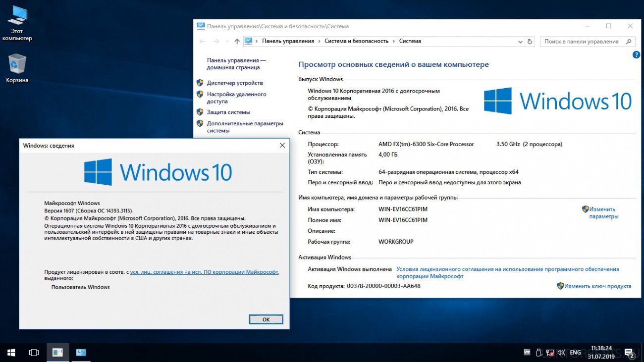
Task: Open Диспетчер устройств link
Action: click(235, 83)
